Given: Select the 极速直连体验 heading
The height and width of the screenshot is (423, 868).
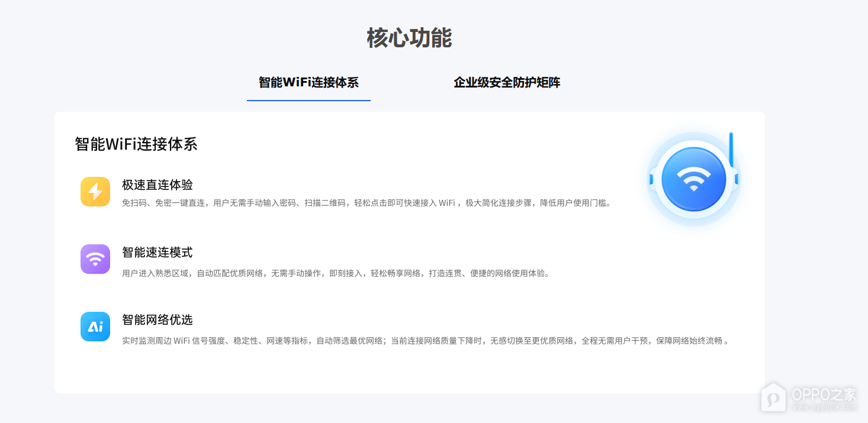Looking at the screenshot, I should [x=157, y=185].
